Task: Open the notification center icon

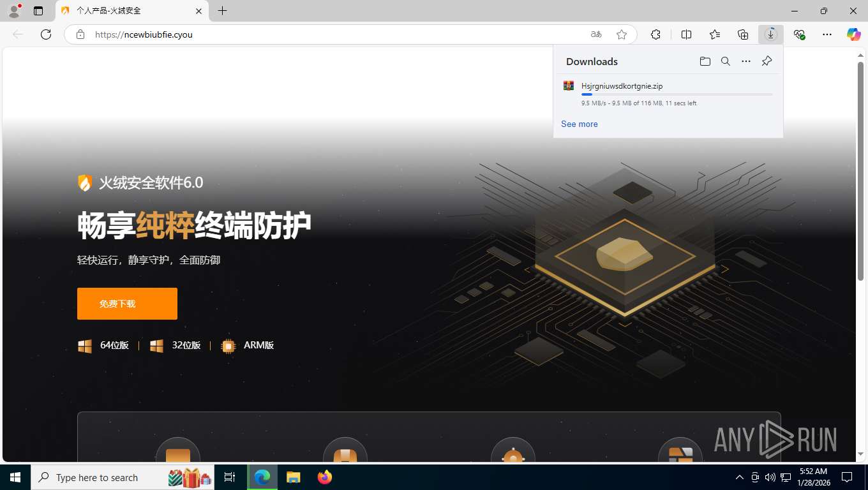Action: pos(847,477)
